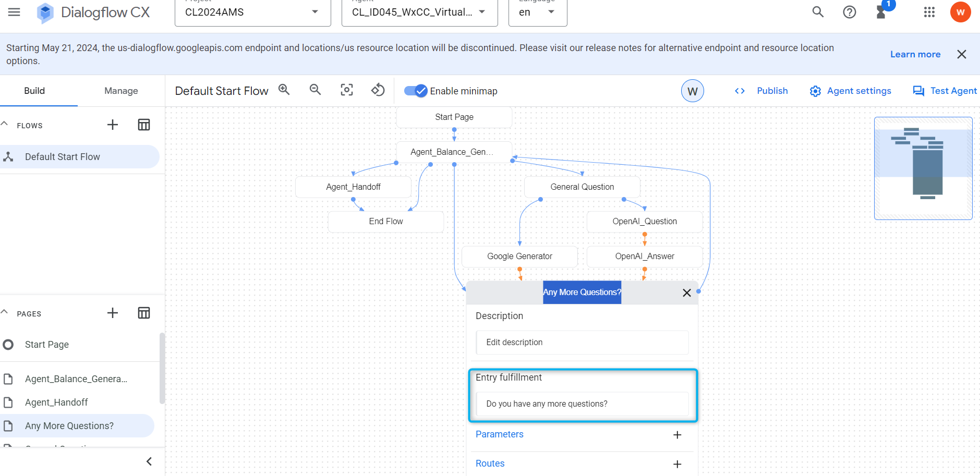Click the W collaborator avatar

tap(693, 91)
